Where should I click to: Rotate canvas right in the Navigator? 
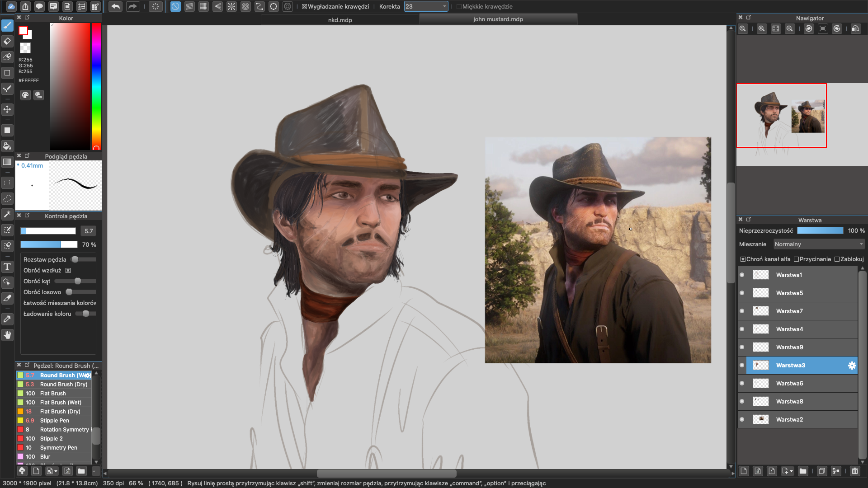pyautogui.click(x=837, y=28)
